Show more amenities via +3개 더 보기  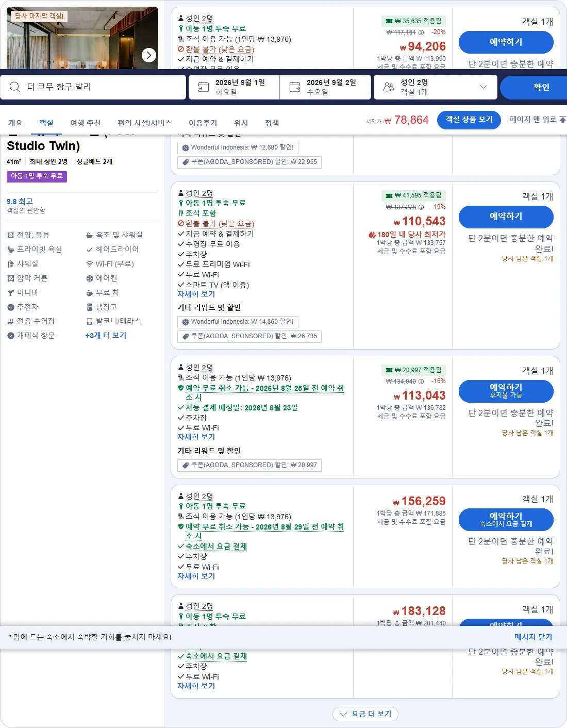pyautogui.click(x=106, y=336)
